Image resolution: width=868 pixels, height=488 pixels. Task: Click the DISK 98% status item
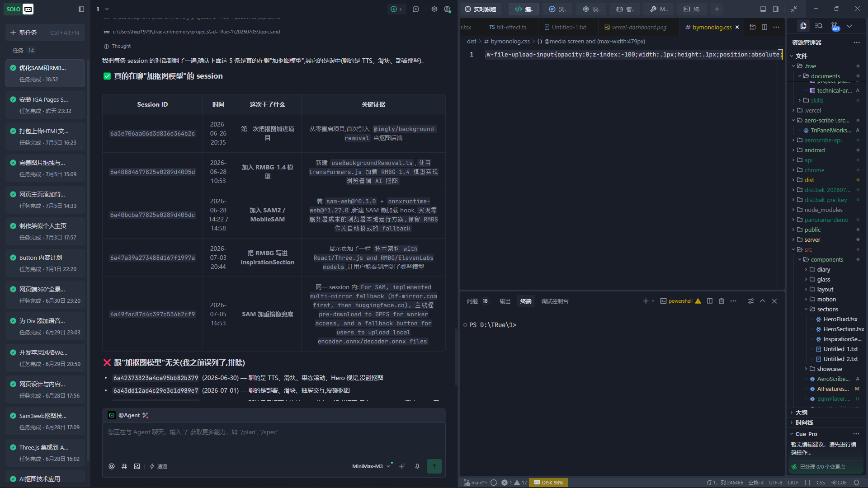(548, 483)
